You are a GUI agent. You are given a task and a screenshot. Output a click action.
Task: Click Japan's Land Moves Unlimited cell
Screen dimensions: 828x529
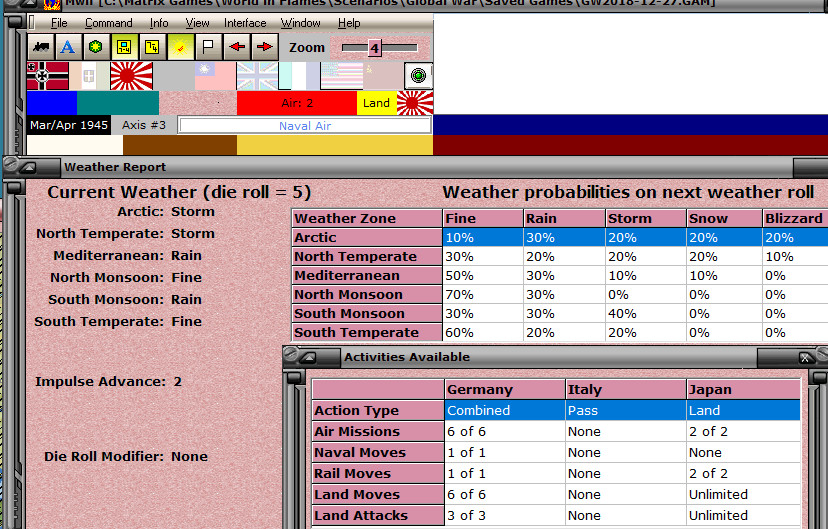(744, 495)
